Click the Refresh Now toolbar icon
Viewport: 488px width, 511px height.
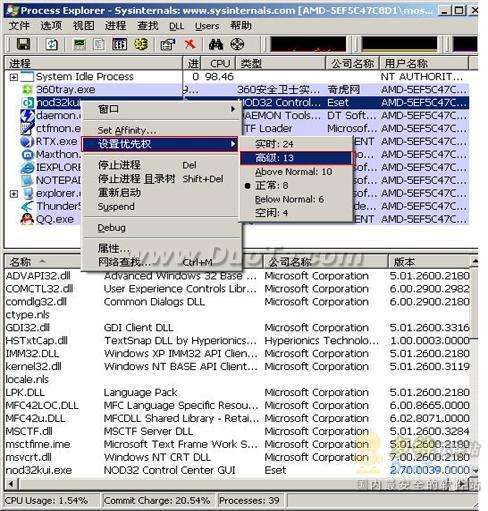52,44
